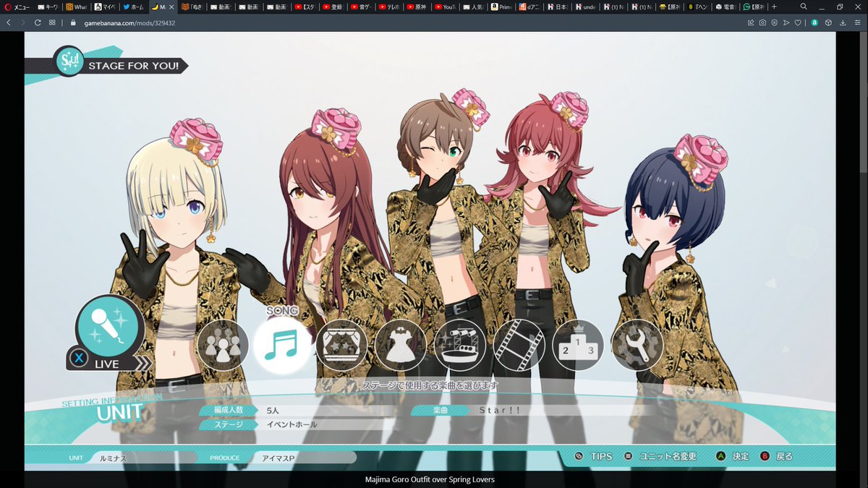The width and height of the screenshot is (868, 488).
Task: Confirm with the 決定 A button
Action: (x=733, y=456)
